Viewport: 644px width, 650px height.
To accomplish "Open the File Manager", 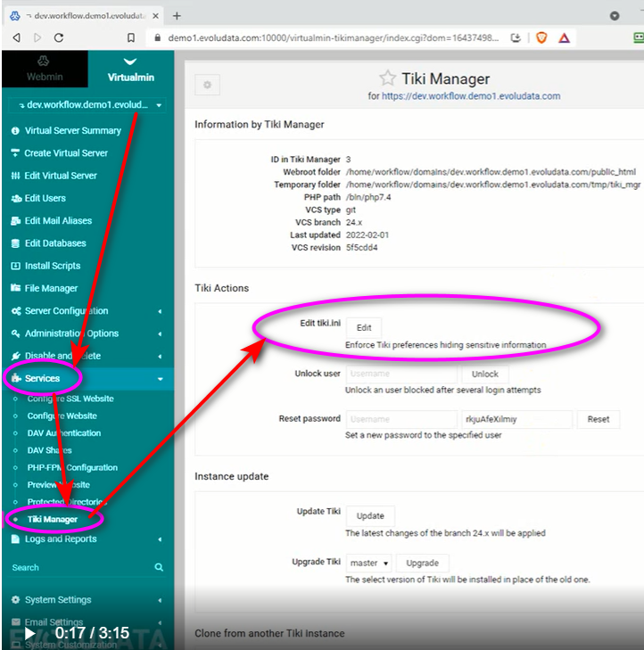I will point(51,288).
